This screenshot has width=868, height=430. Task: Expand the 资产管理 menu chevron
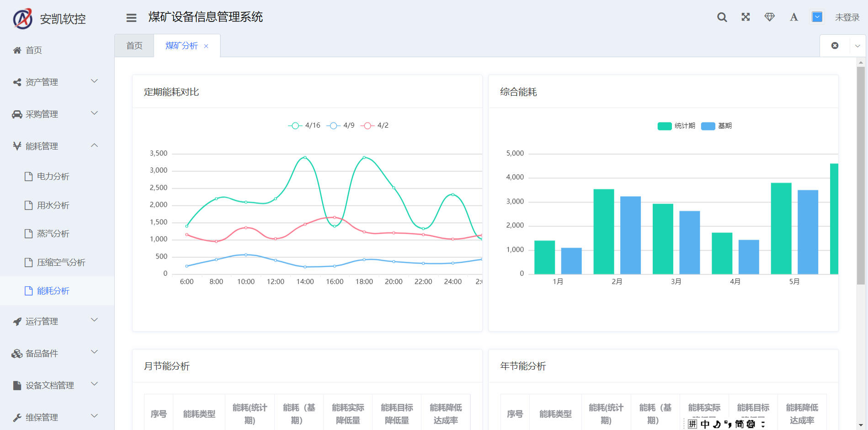pos(95,81)
